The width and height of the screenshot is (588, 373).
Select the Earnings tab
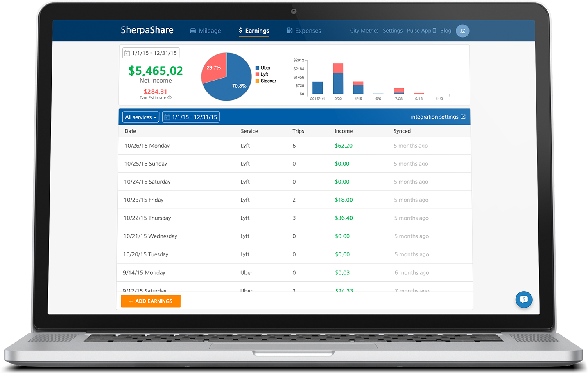click(x=254, y=31)
